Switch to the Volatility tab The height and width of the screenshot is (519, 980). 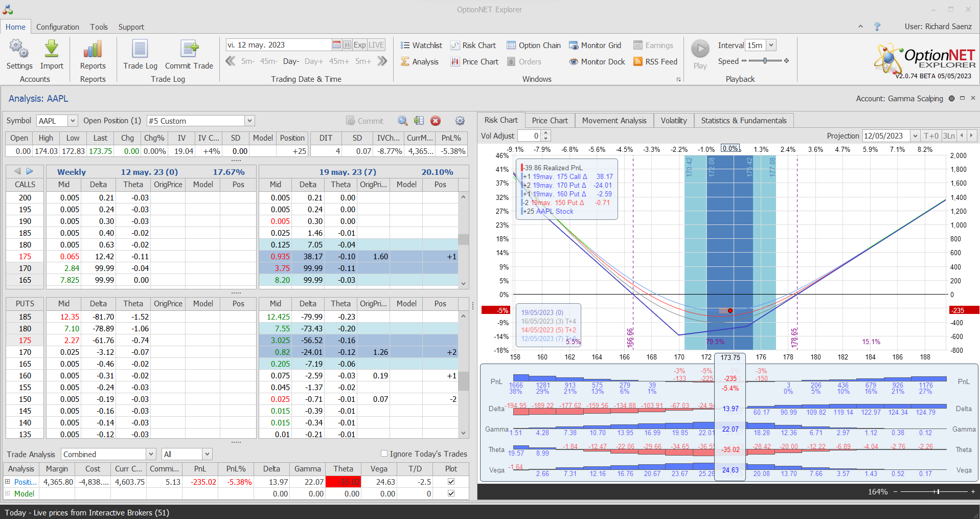(674, 120)
